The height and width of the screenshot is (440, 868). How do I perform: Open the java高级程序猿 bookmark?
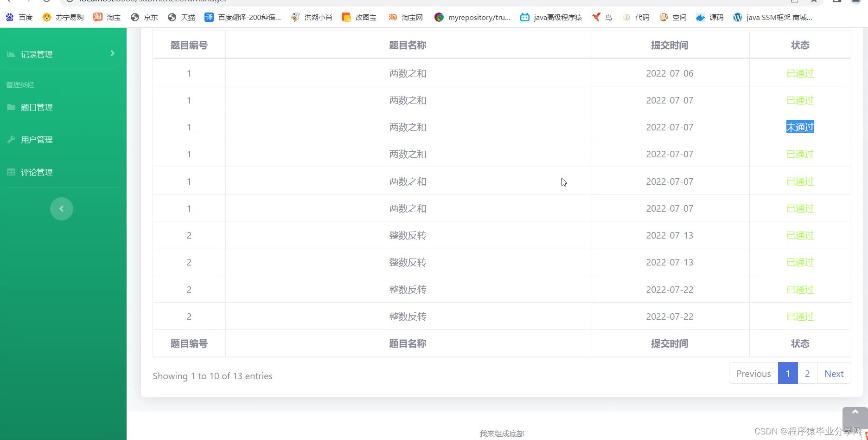coord(551,17)
